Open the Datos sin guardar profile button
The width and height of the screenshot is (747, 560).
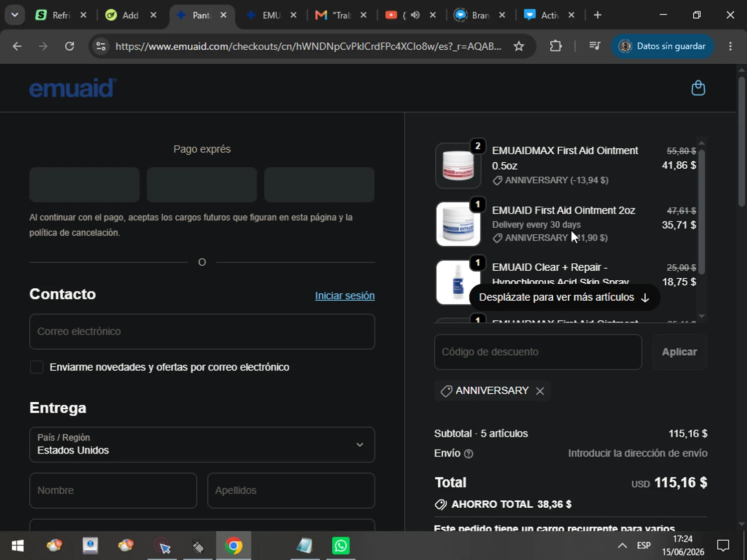click(662, 46)
